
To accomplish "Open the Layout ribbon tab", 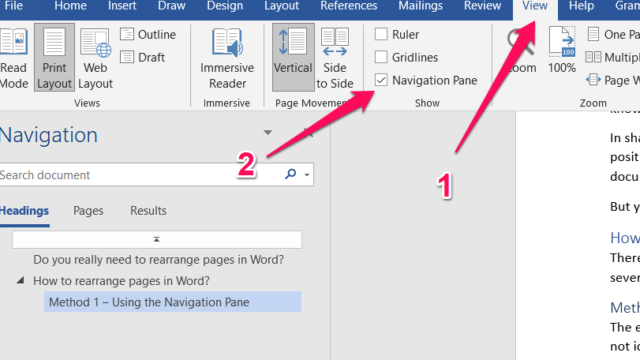I will (x=281, y=6).
